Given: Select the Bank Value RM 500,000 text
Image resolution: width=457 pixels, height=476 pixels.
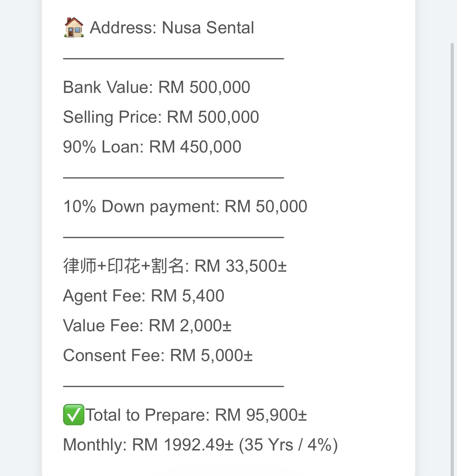Looking at the screenshot, I should coord(156,87).
